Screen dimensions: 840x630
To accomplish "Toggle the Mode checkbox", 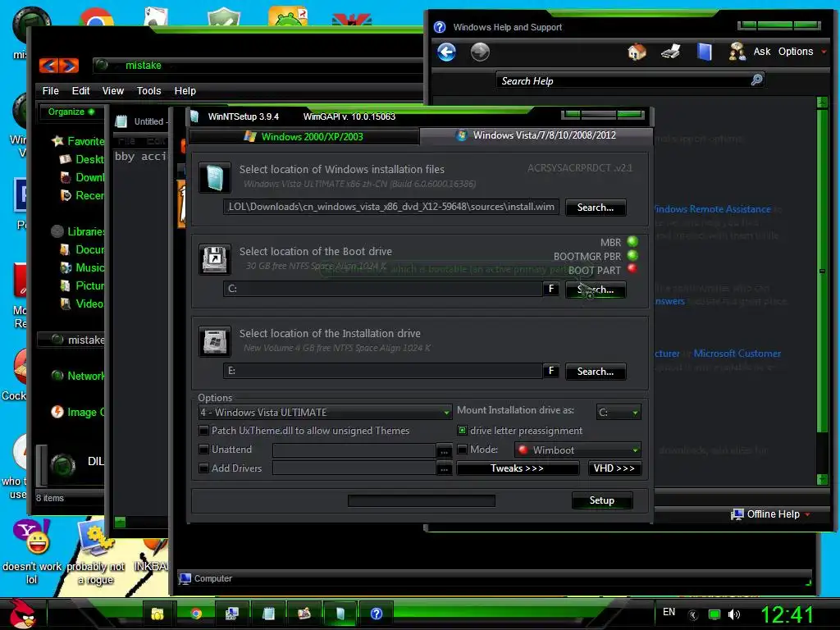I will click(x=462, y=449).
